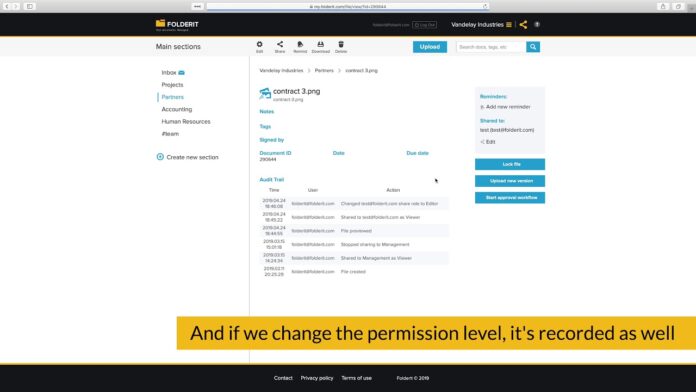Click the Lock file button
This screenshot has height=392, width=696.
(510, 164)
